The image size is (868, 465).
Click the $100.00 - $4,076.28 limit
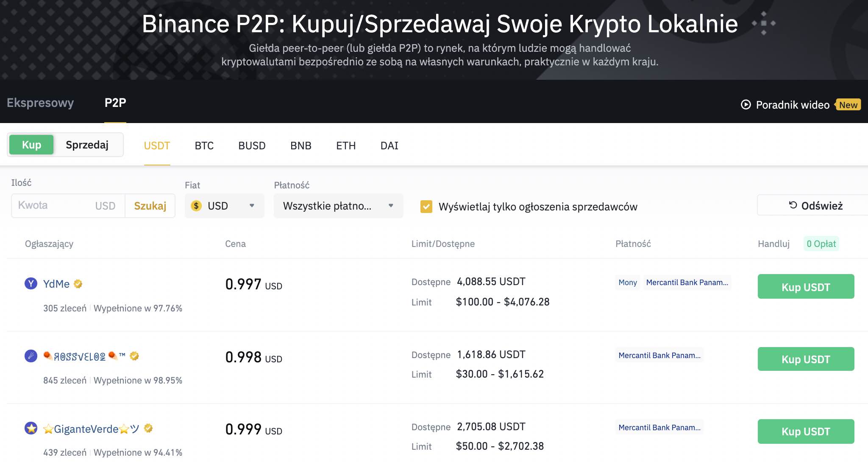click(x=503, y=302)
